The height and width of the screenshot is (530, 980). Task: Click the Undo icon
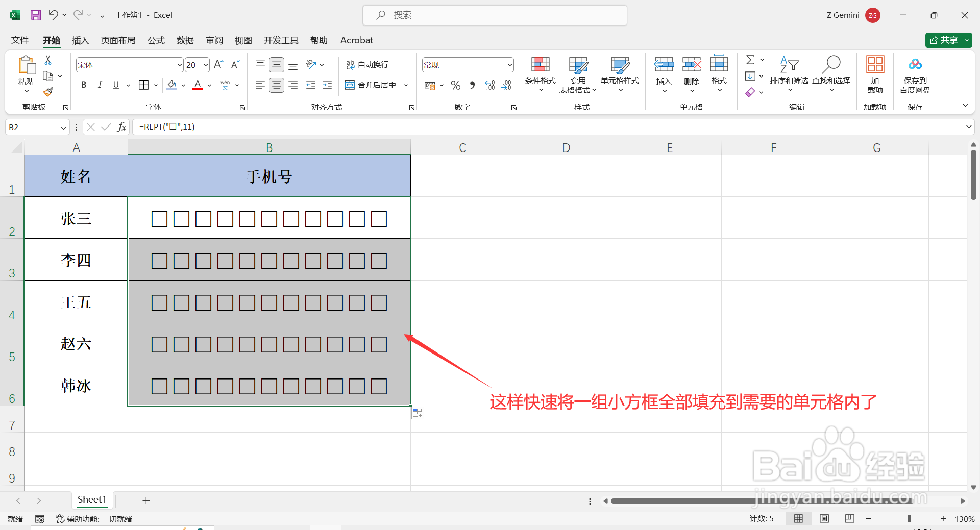click(54, 15)
